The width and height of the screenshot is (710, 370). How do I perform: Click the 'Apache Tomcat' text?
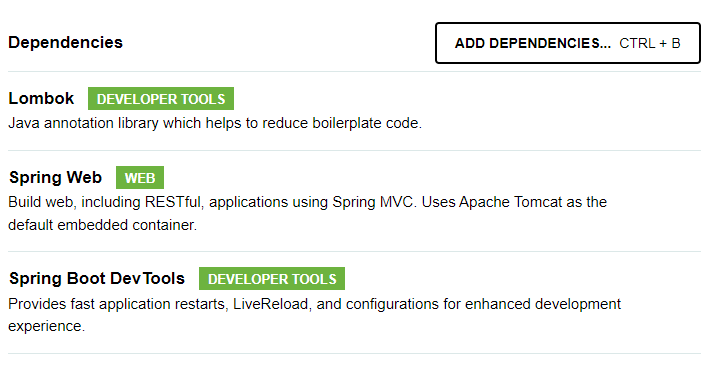coord(510,202)
